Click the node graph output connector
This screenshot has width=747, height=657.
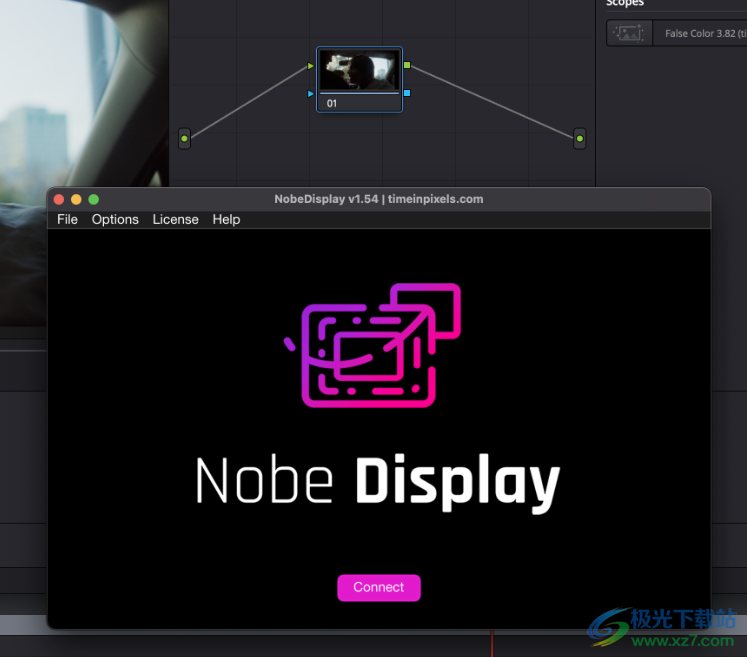(580, 139)
